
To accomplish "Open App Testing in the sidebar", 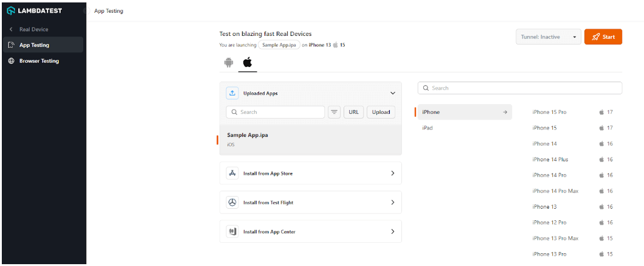I will pyautogui.click(x=34, y=45).
